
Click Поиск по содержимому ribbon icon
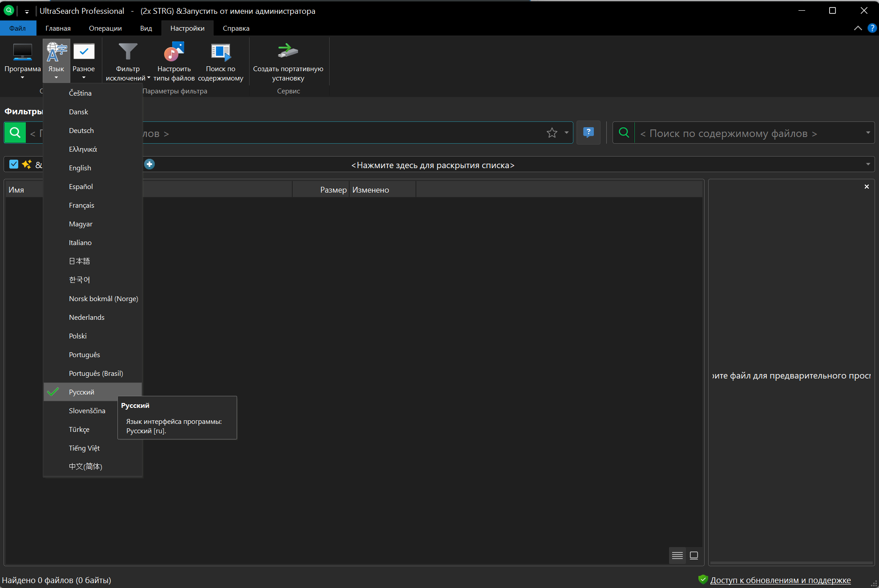point(221,52)
